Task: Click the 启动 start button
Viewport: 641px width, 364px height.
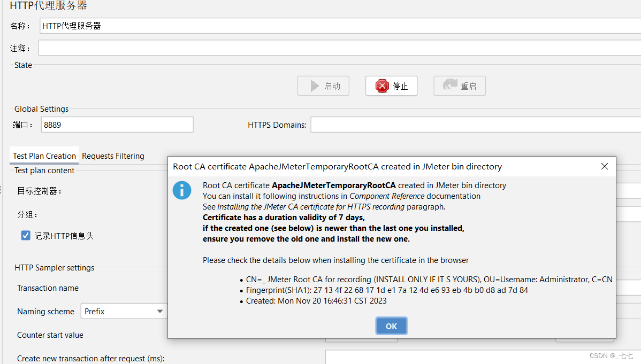Action: [323, 86]
